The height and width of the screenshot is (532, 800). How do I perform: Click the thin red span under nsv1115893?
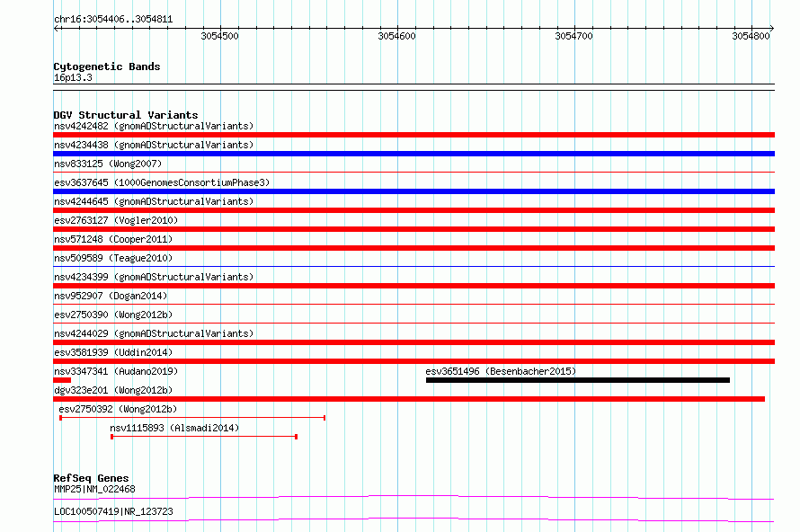point(204,437)
